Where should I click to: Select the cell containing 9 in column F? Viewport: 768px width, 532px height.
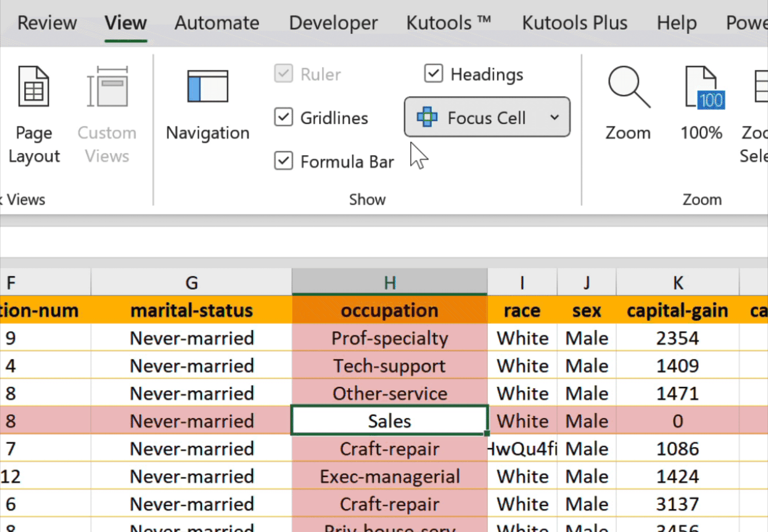point(45,338)
